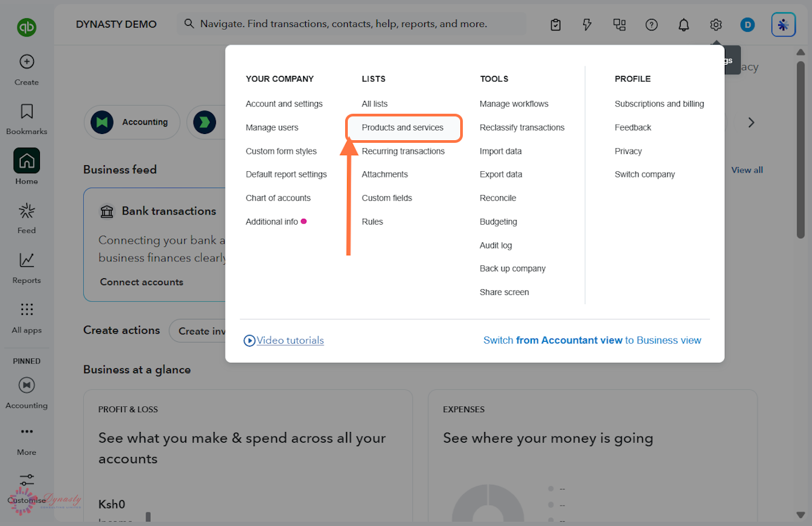Open Manage users

272,127
